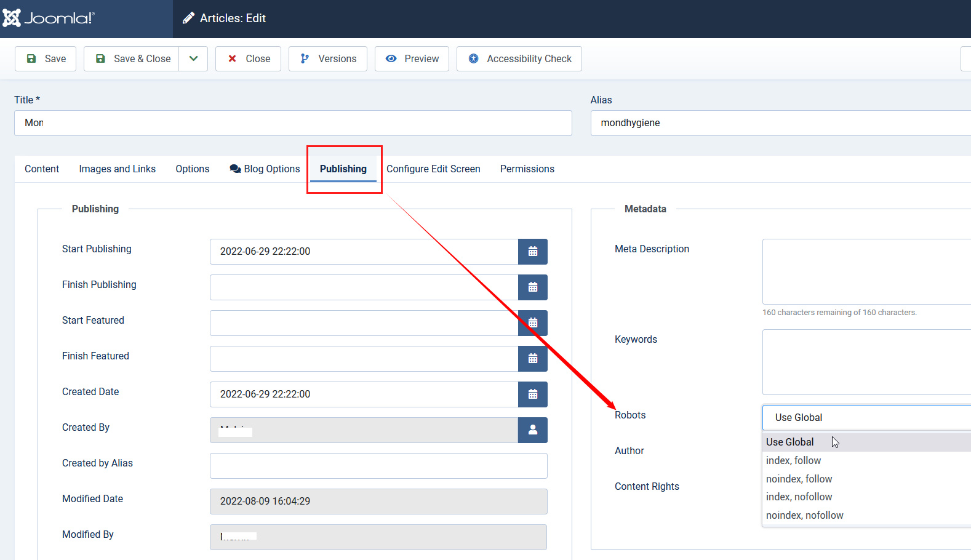Select 'noindex, follow' robots option
The width and height of the screenshot is (971, 560).
pyautogui.click(x=799, y=479)
